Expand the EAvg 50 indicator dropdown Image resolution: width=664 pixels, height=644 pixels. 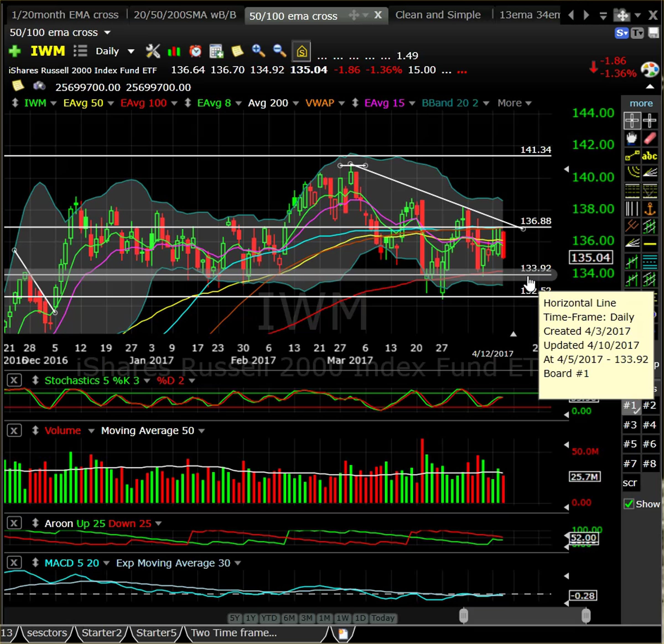pos(111,103)
